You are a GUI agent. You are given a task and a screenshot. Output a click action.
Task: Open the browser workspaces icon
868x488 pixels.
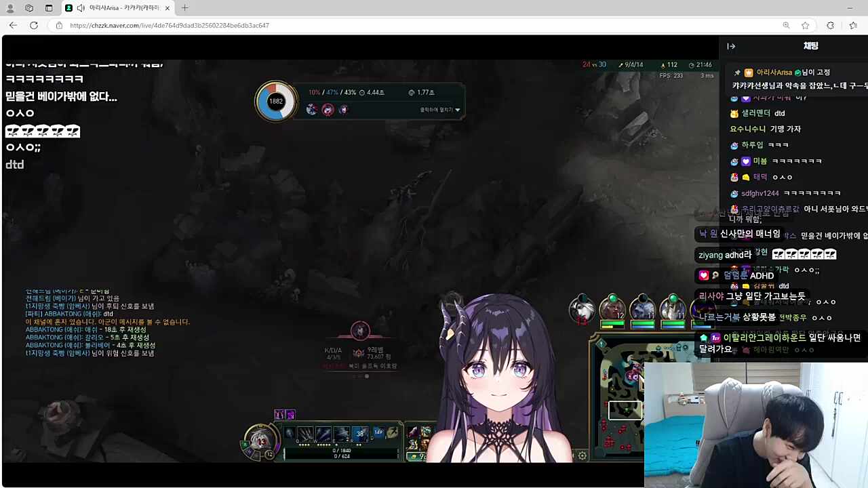29,8
